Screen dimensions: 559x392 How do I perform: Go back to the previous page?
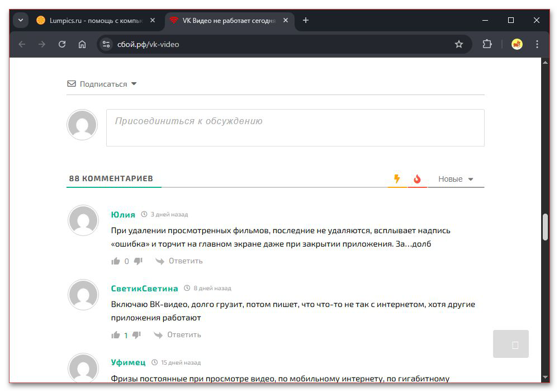tap(22, 44)
